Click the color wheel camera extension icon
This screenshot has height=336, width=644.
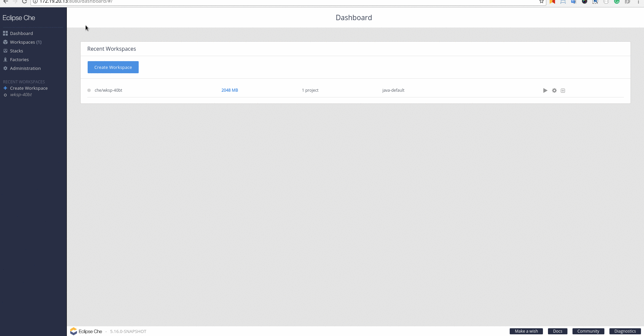click(585, 2)
